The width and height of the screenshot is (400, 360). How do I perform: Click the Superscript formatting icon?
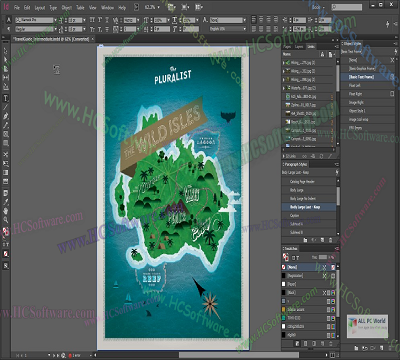click(x=100, y=20)
